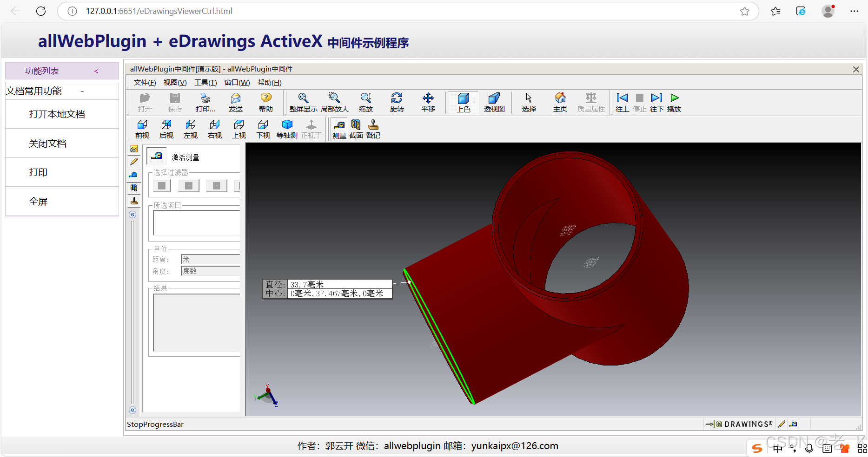The height and width of the screenshot is (457, 868).
Task: Toggle the 截面 cross-section tool
Action: tap(356, 129)
